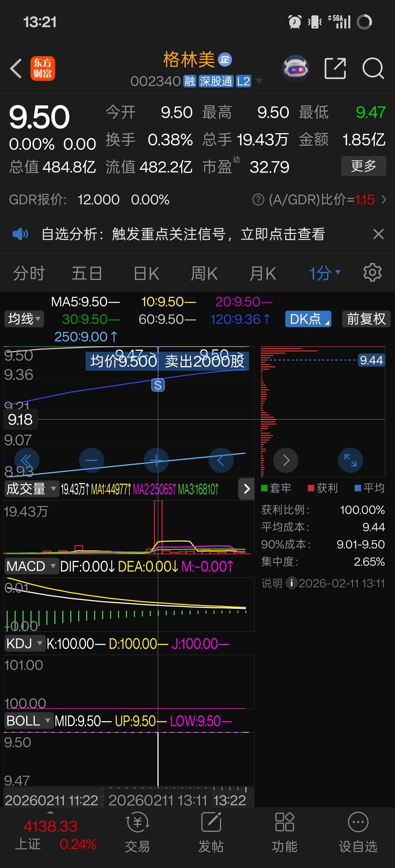Open the A/GDR ratio help question icon

pyautogui.click(x=258, y=199)
